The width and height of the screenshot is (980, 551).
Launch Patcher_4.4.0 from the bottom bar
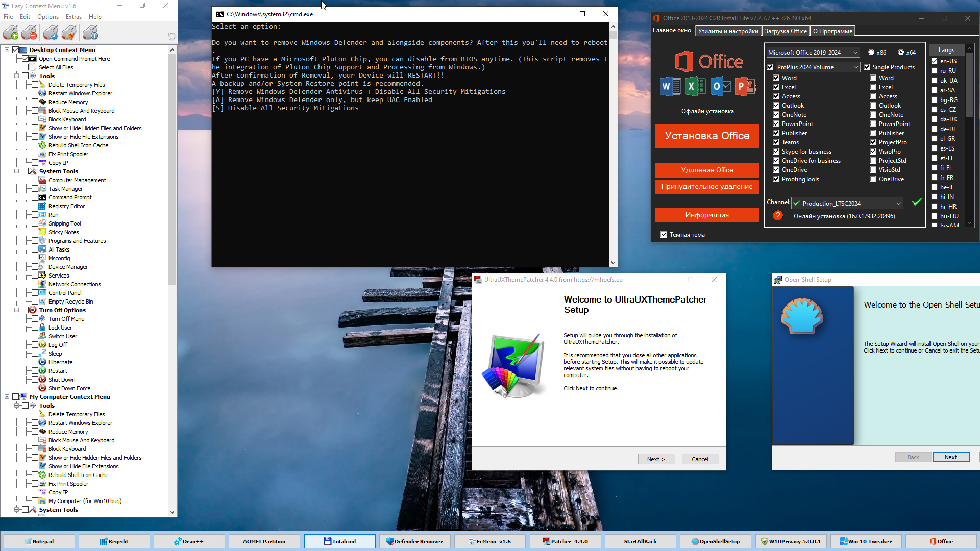[565, 541]
